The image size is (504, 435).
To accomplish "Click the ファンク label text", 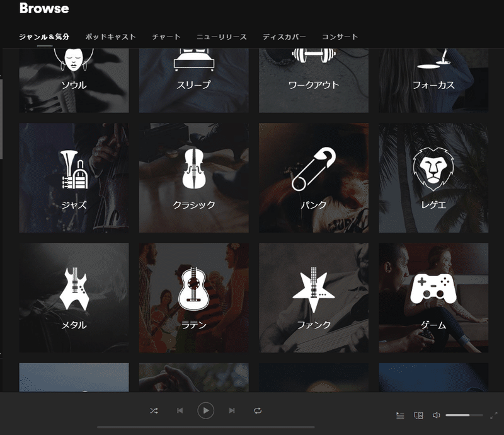I will (x=314, y=325).
